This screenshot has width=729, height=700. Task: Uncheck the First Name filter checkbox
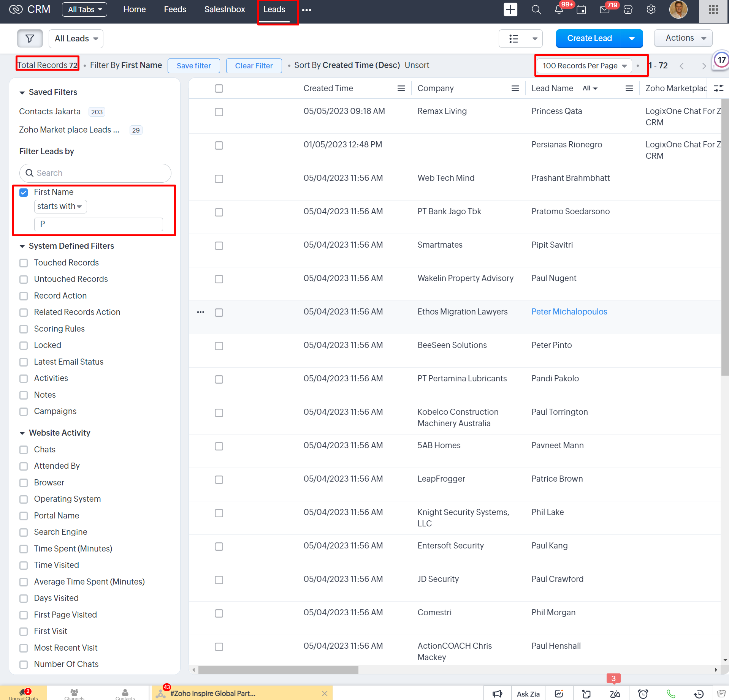[24, 192]
